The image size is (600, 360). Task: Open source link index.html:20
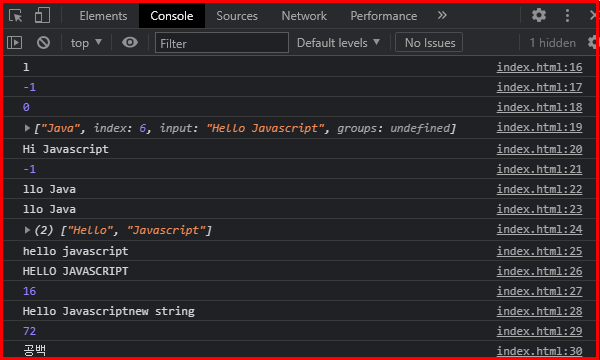pyautogui.click(x=539, y=149)
